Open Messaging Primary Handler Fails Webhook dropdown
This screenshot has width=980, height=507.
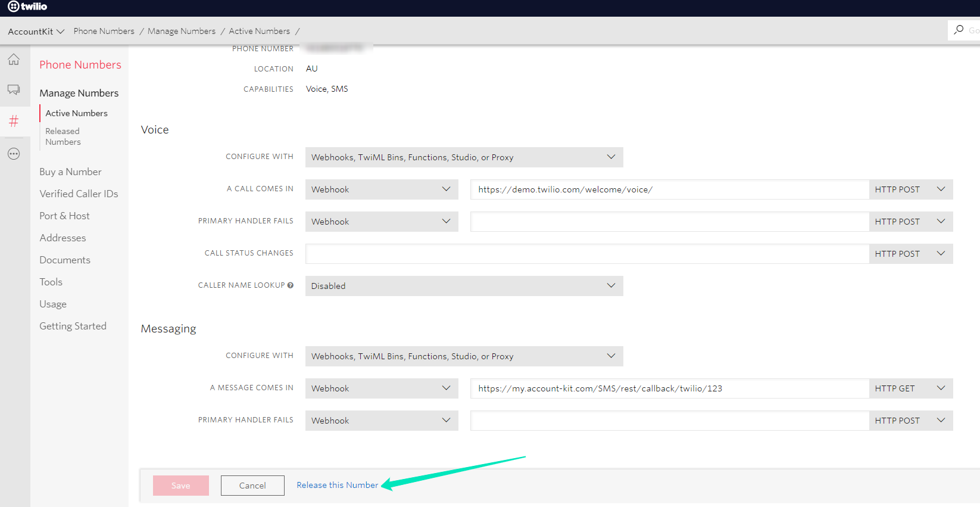[x=382, y=421]
